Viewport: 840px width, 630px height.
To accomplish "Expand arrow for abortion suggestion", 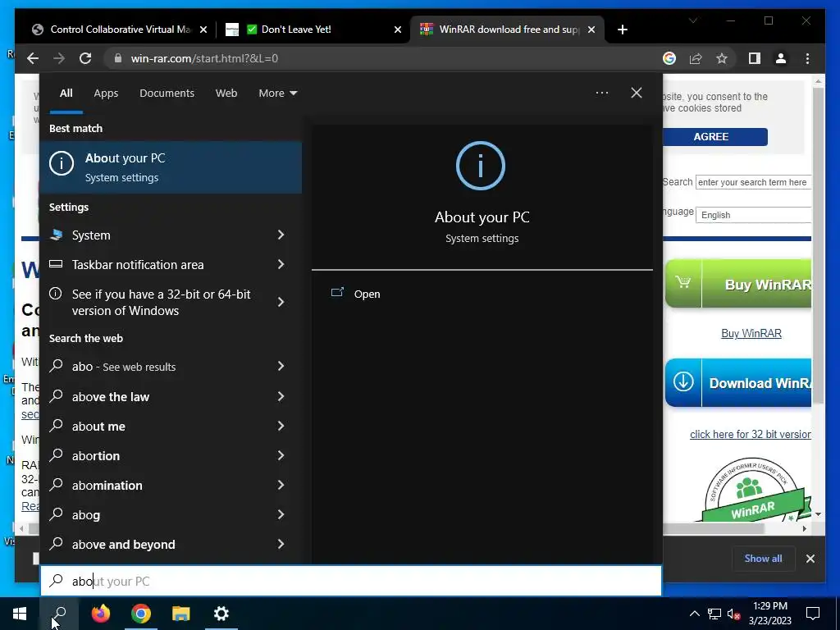I will [x=281, y=455].
